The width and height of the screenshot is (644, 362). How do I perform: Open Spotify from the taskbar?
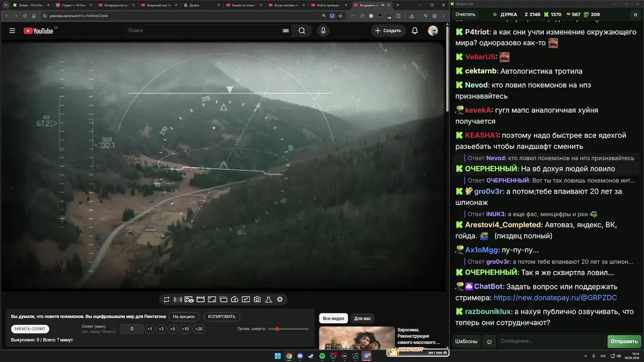point(322,356)
